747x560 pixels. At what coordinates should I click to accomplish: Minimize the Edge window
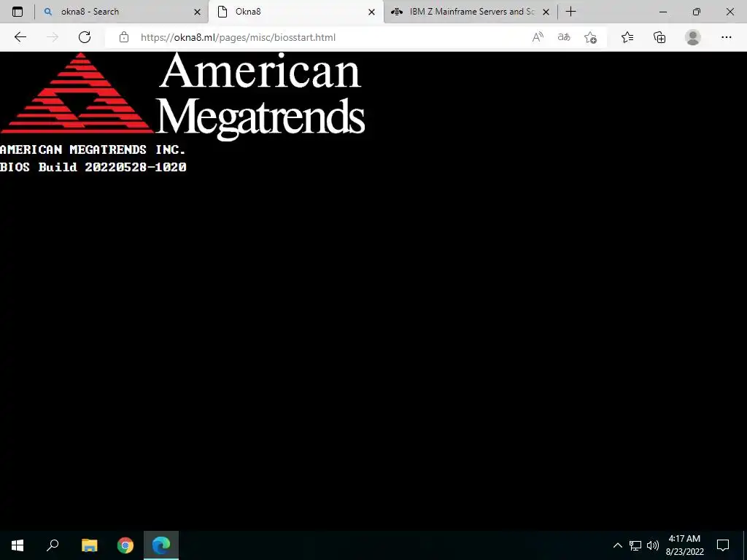point(662,12)
